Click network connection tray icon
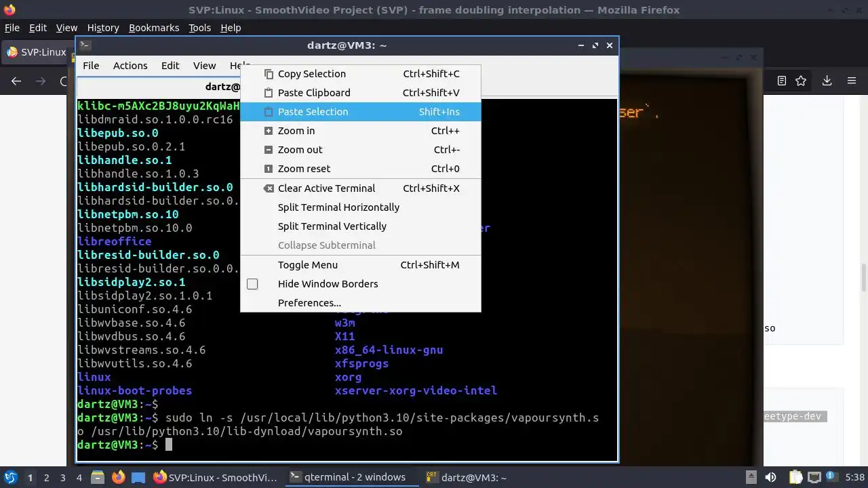 pyautogui.click(x=814, y=477)
